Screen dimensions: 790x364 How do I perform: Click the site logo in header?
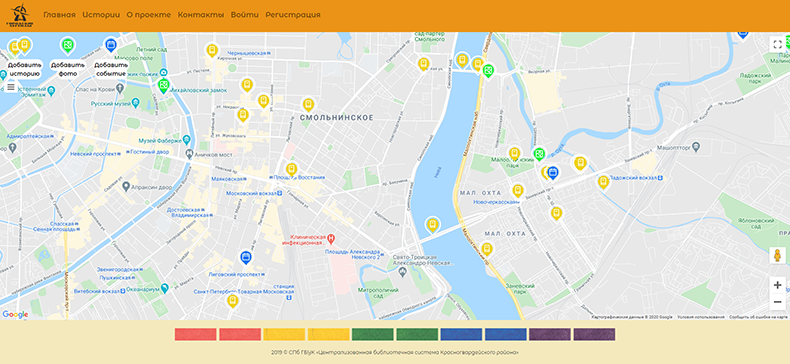click(21, 15)
